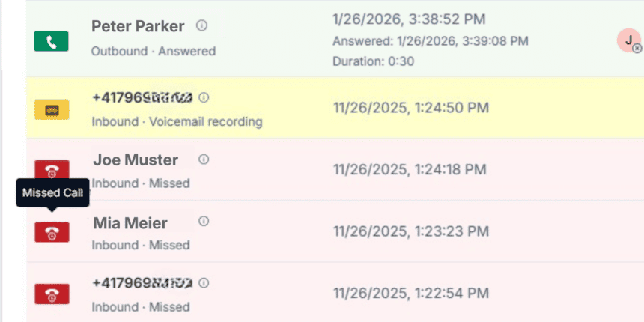Click the yellow voicemail recording icon
The width and height of the screenshot is (644, 322).
click(52, 109)
